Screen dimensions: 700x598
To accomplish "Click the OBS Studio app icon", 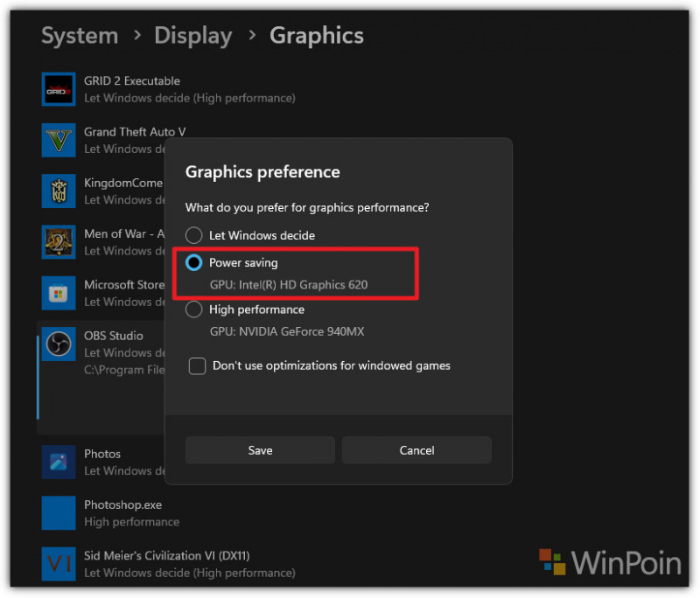I will pos(59,344).
